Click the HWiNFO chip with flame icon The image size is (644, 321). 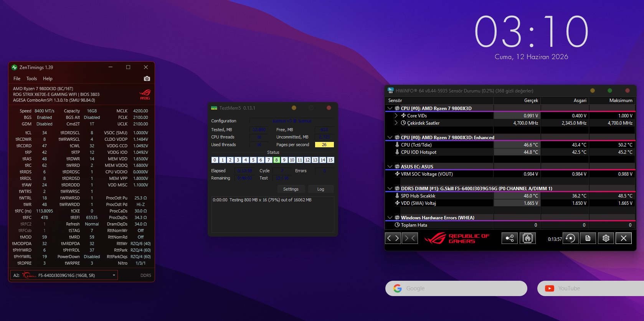point(528,238)
